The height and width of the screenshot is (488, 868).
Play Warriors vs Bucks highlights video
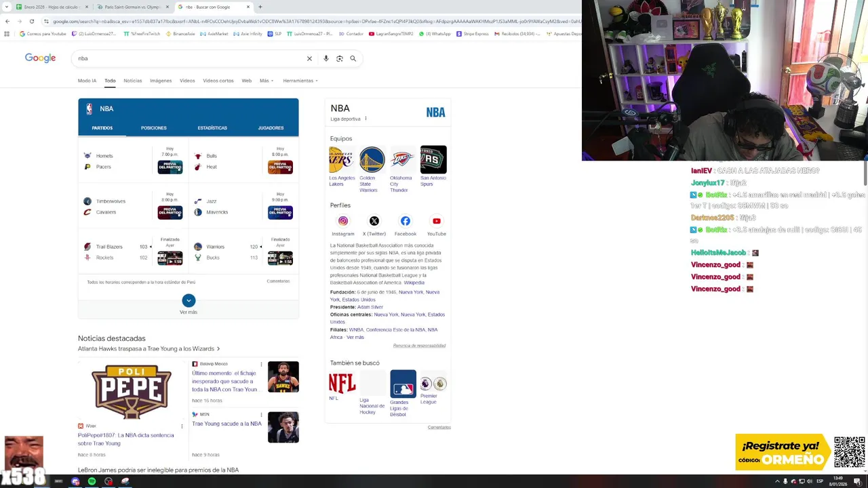tap(280, 258)
